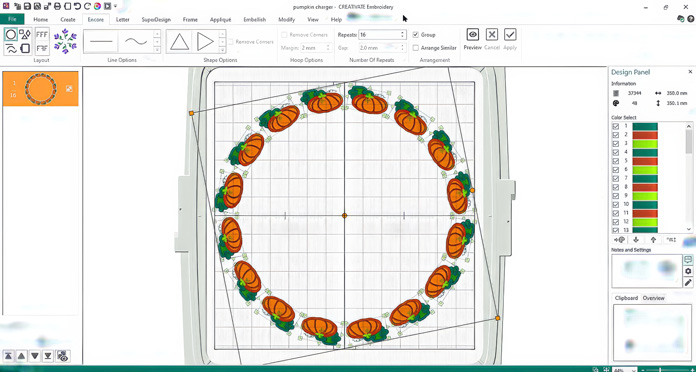696x372 pixels.
Task: Click the Cancel X button
Action: (491, 35)
